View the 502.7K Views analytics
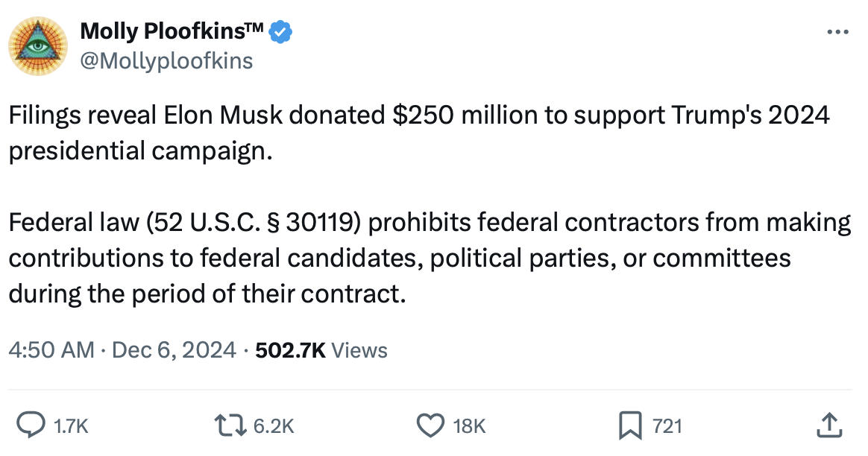The image size is (868, 456). click(321, 349)
